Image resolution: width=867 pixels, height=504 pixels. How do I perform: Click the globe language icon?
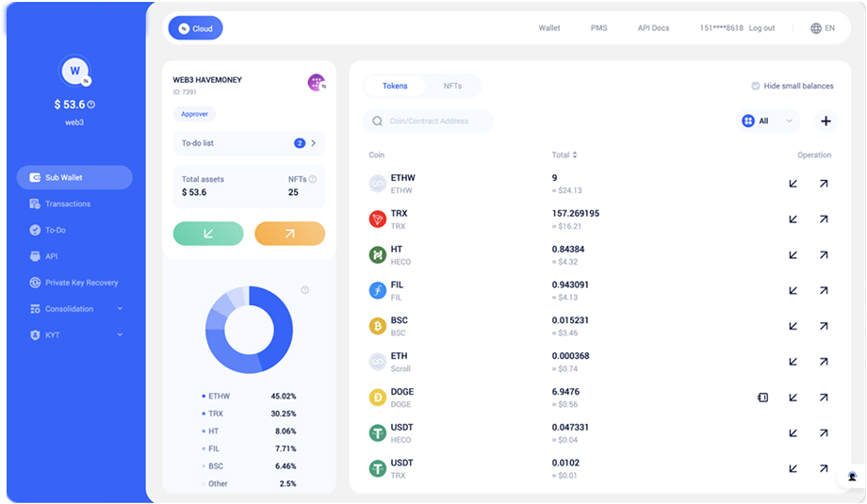pos(815,28)
